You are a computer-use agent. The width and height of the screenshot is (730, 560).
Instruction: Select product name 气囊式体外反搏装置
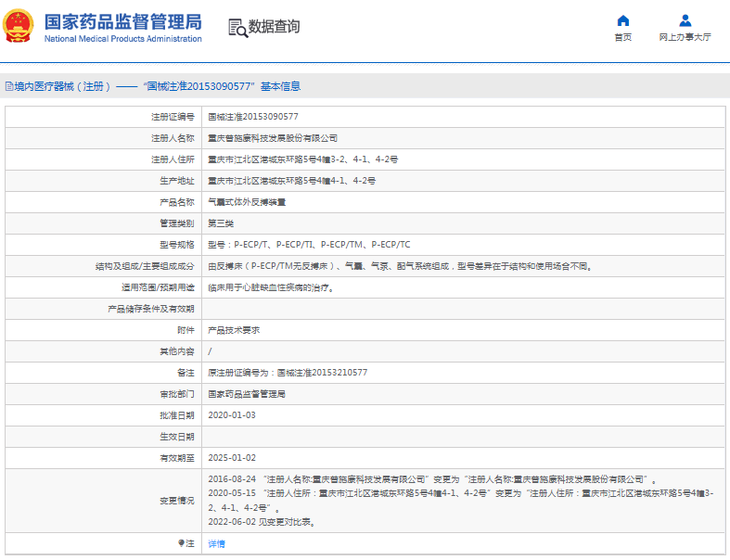[x=247, y=202]
